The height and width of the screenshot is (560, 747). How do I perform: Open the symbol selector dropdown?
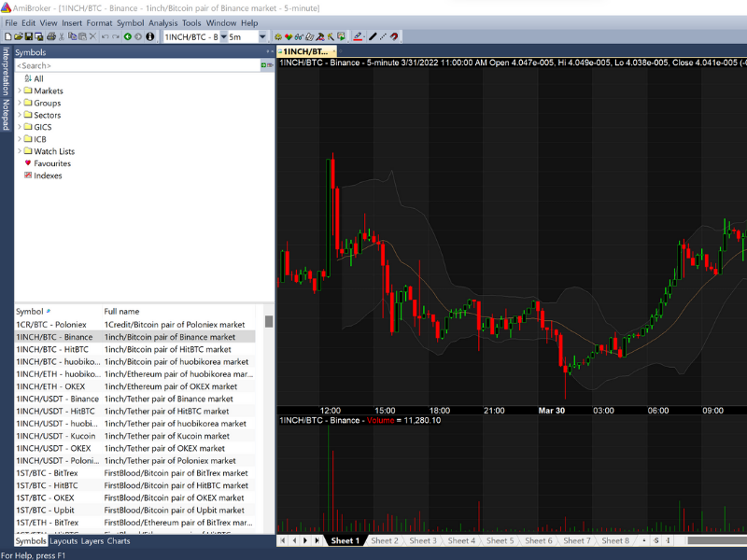coord(223,36)
